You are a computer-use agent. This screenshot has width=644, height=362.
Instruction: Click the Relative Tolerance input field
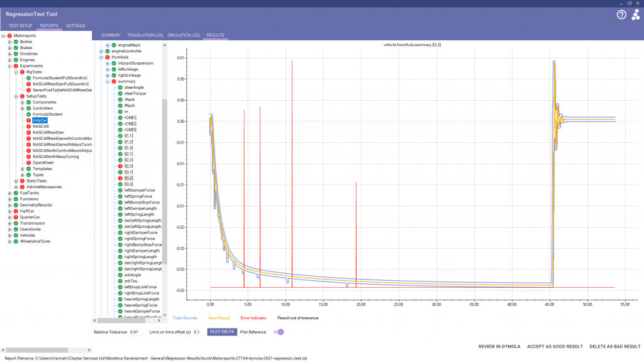[x=138, y=332]
